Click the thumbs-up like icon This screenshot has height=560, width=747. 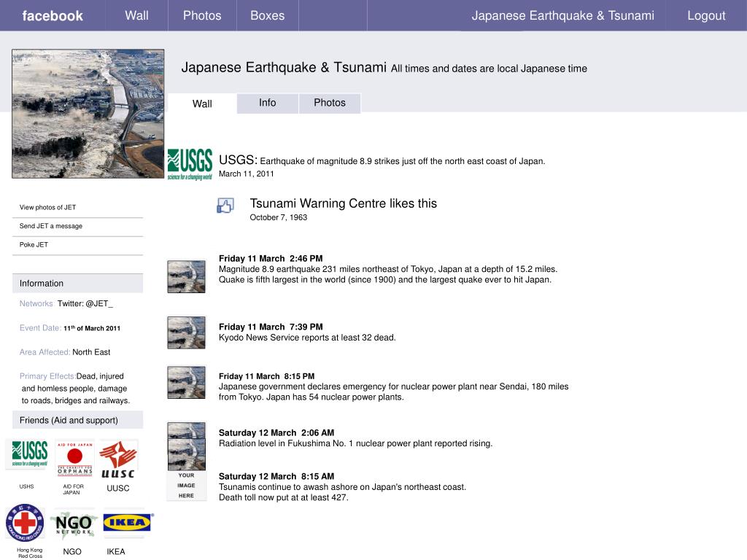[225, 206]
